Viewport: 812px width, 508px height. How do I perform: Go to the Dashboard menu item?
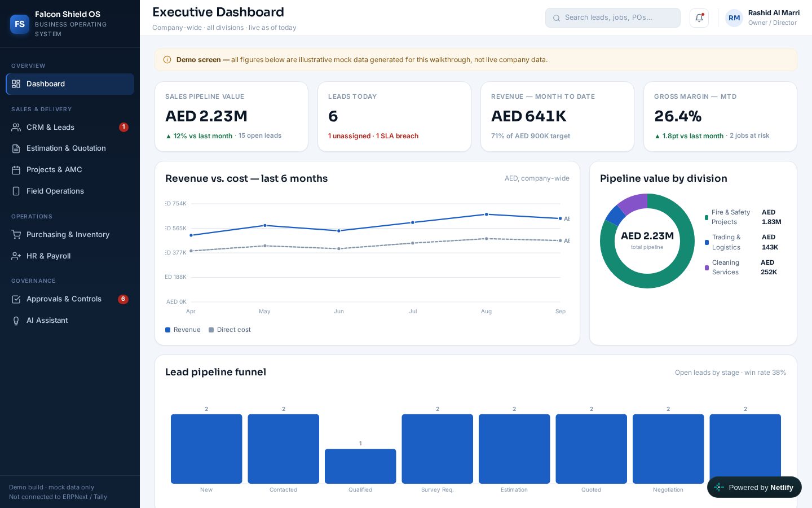[x=70, y=84]
